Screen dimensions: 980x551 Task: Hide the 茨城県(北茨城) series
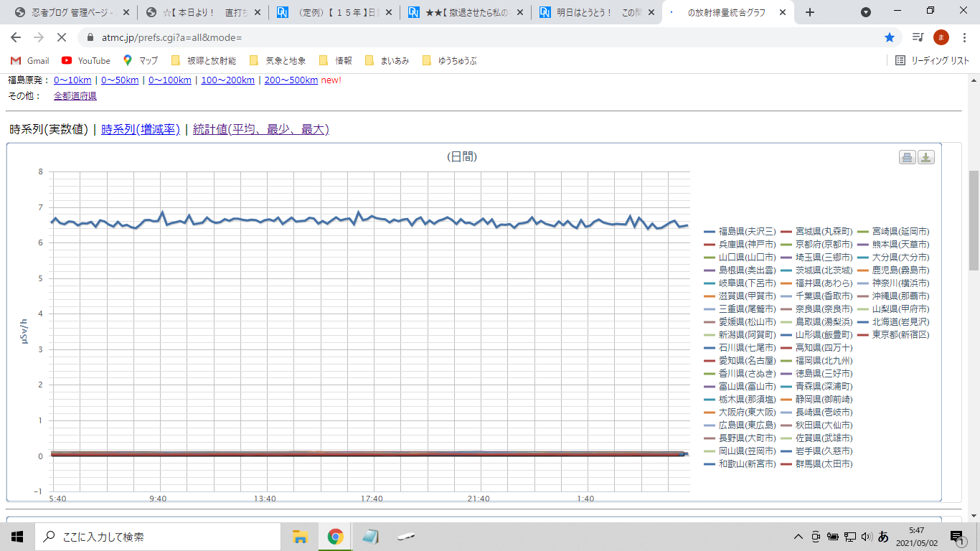coord(817,270)
